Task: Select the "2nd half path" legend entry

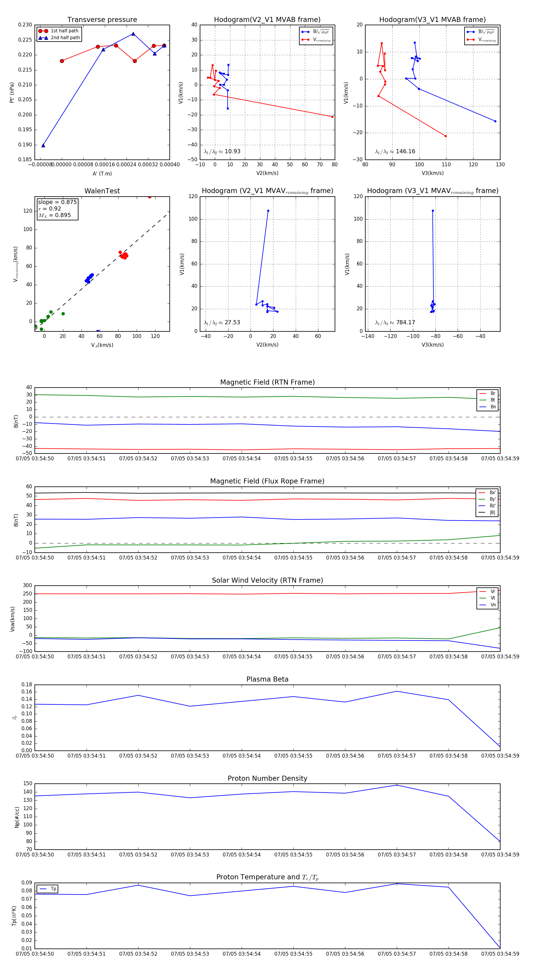Action: pyautogui.click(x=59, y=38)
